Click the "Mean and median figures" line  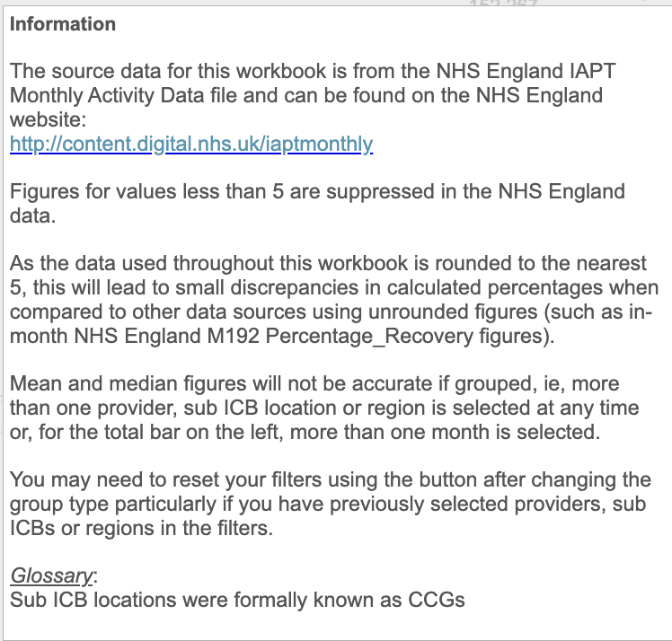click(117, 384)
